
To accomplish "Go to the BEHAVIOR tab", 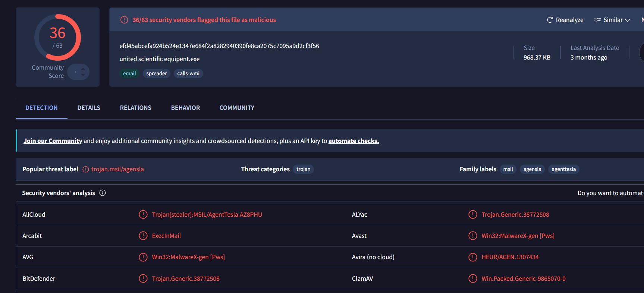I will pyautogui.click(x=185, y=108).
